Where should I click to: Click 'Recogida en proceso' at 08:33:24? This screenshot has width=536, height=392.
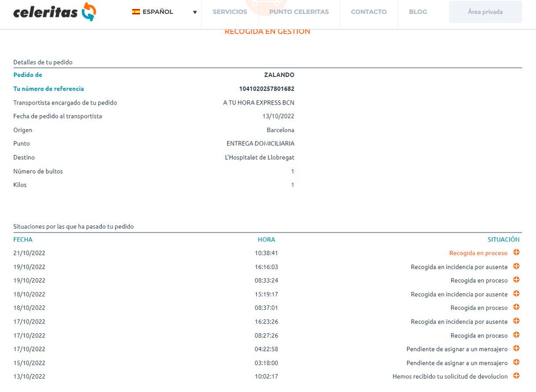[x=479, y=281]
